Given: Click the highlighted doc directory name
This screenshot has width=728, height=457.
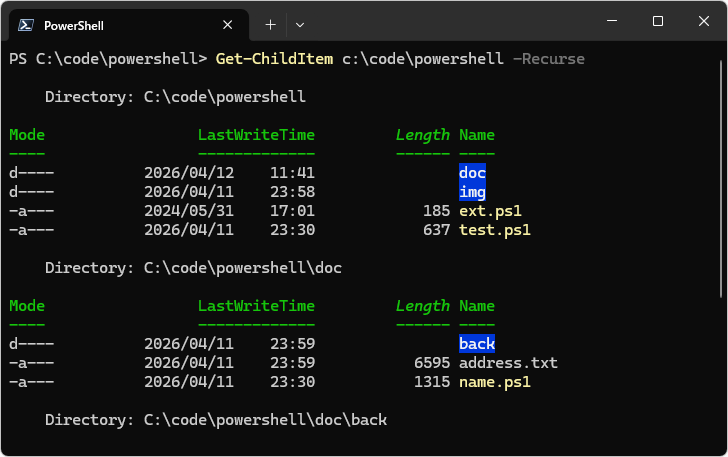Looking at the screenshot, I should point(472,173).
